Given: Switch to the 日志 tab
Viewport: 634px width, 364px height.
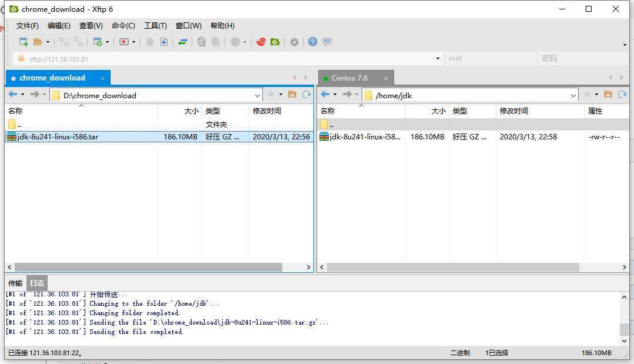Looking at the screenshot, I should pyautogui.click(x=37, y=283).
